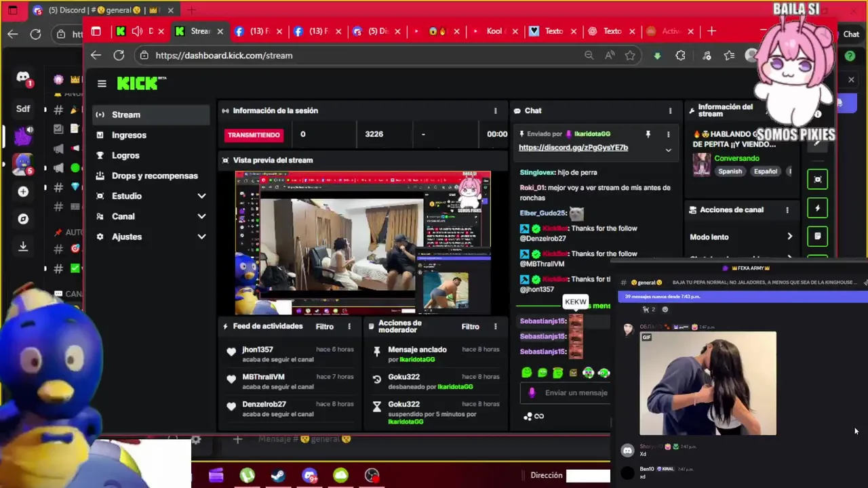Open Drops y recompensas in sidebar

tap(151, 176)
